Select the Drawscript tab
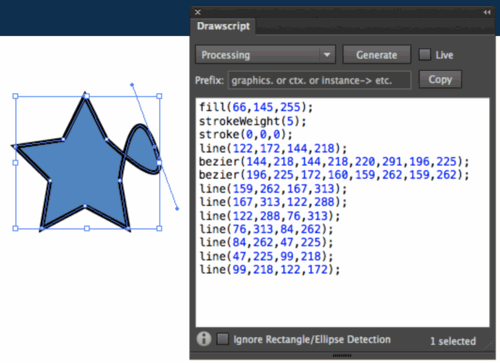Viewport: 500px width, 363px height. [223, 26]
